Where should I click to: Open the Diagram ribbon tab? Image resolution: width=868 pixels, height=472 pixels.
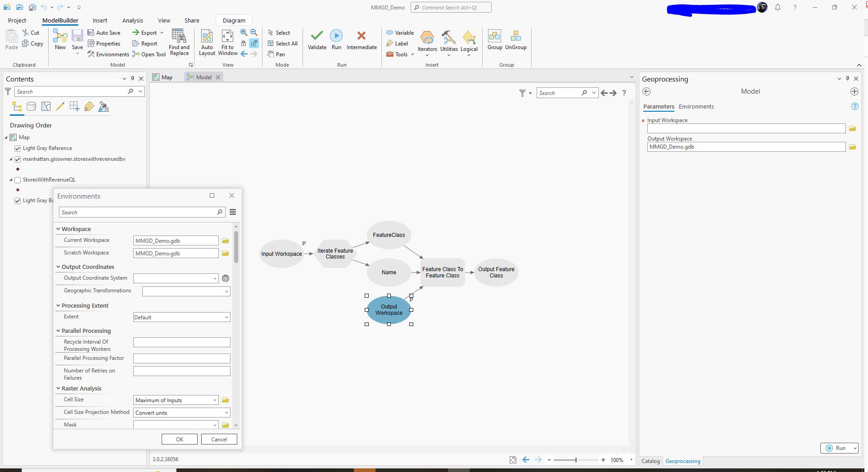pos(234,20)
